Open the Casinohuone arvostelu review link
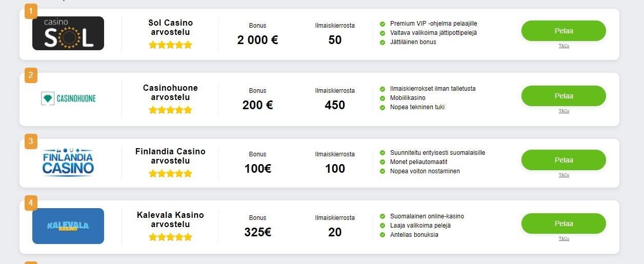 click(x=170, y=92)
